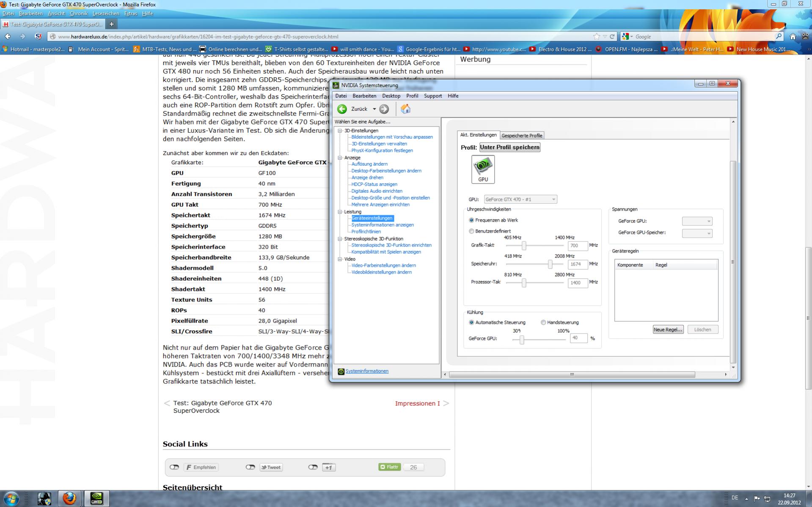The image size is (812, 507).
Task: Open 'Impressionen I' next page link
Action: point(417,403)
